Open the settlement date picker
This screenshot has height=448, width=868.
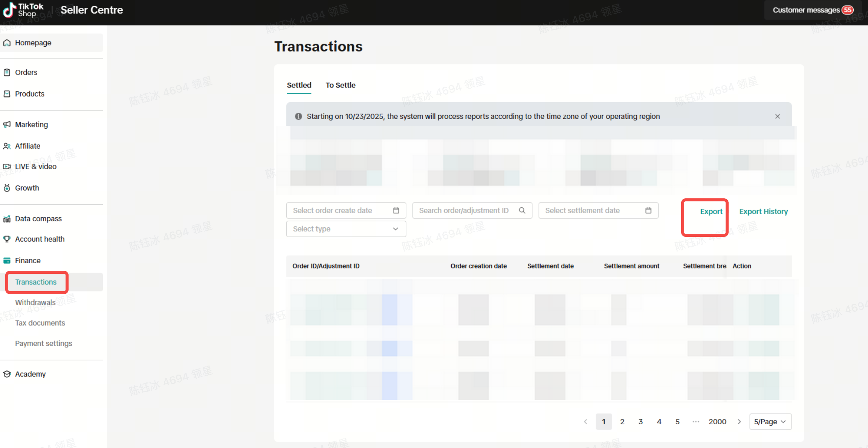(598, 210)
